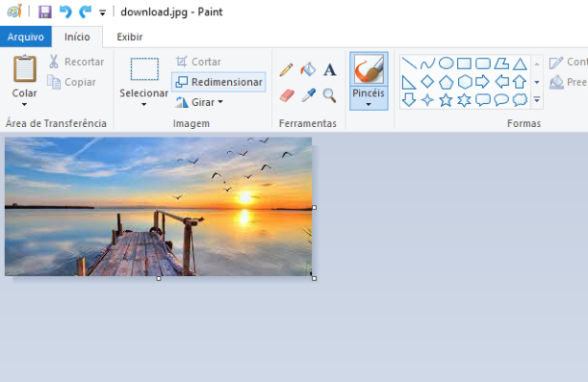Select the Pencil tool
This screenshot has width=588, height=382.
pos(286,70)
